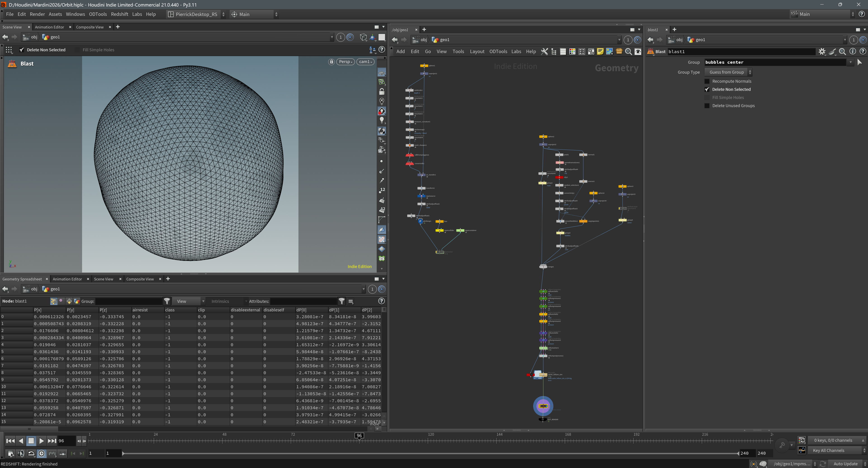Screen dimensions: 868x468
Task: Search parameters with the blast1 magnifier icon
Action: (x=842, y=52)
